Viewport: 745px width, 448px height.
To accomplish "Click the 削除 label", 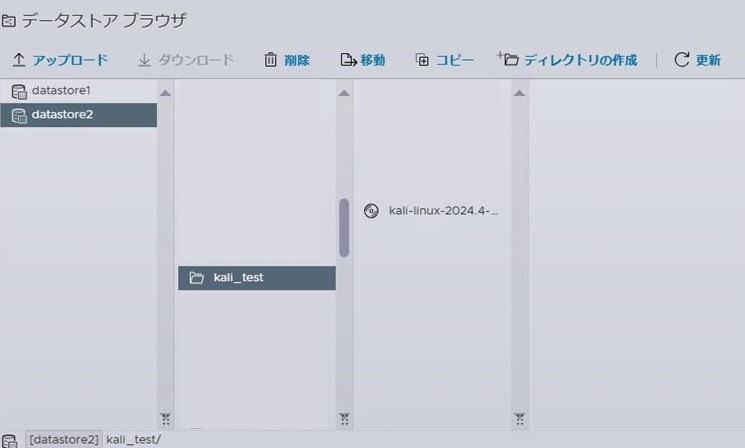I will pos(297,60).
